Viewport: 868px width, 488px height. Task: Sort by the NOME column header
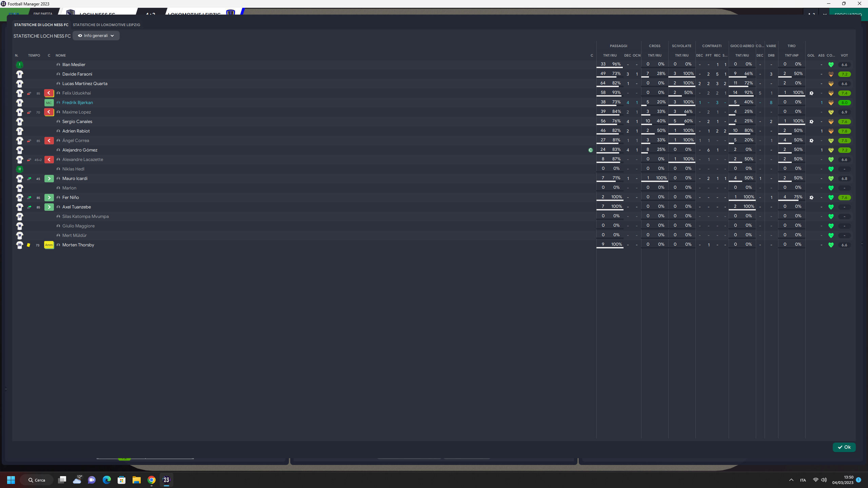point(61,55)
